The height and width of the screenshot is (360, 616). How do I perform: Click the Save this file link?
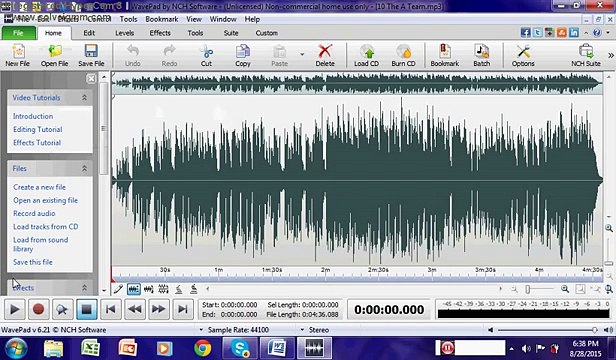(33, 262)
